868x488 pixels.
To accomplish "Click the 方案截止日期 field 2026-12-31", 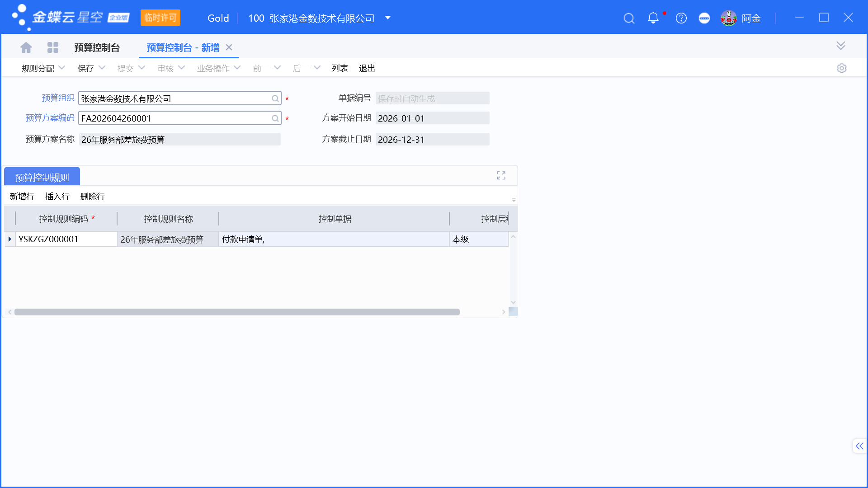I will [x=433, y=140].
